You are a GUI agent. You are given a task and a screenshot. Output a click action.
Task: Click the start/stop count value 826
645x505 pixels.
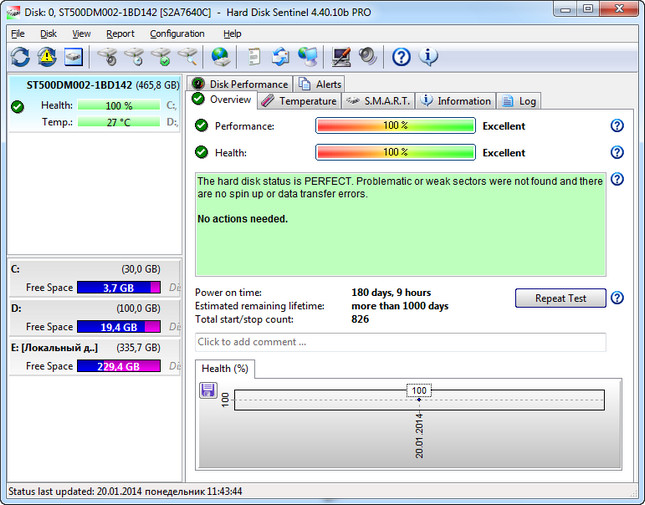pos(360,319)
